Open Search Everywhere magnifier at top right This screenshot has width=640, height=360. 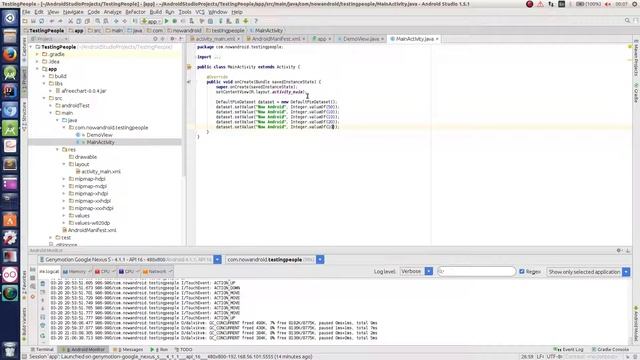[627, 20]
